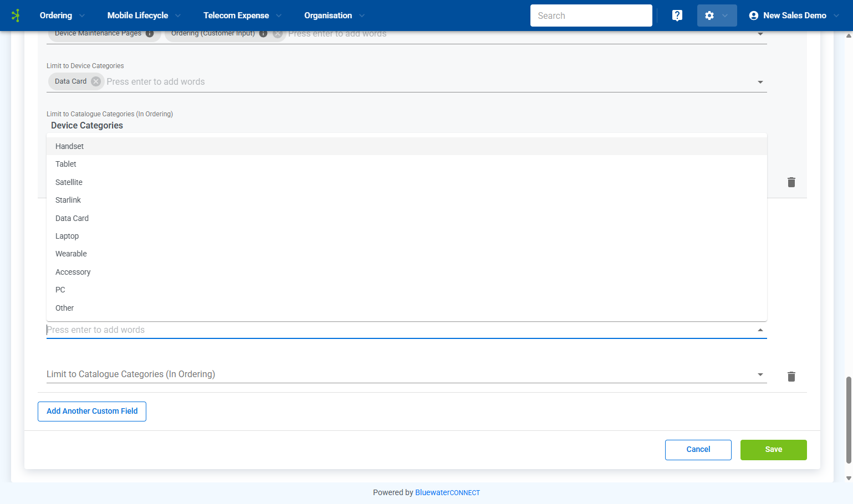The width and height of the screenshot is (853, 504).
Task: Click the Add Another Custom Field button
Action: tap(91, 411)
